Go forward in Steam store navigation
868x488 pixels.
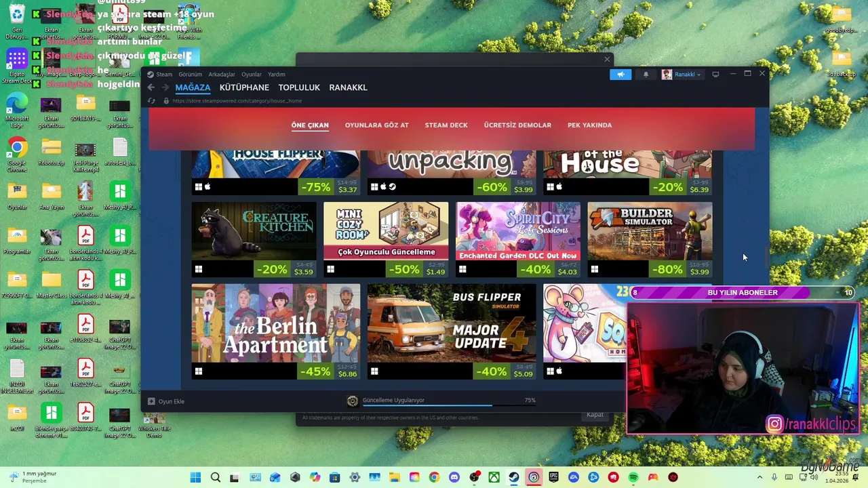[165, 87]
